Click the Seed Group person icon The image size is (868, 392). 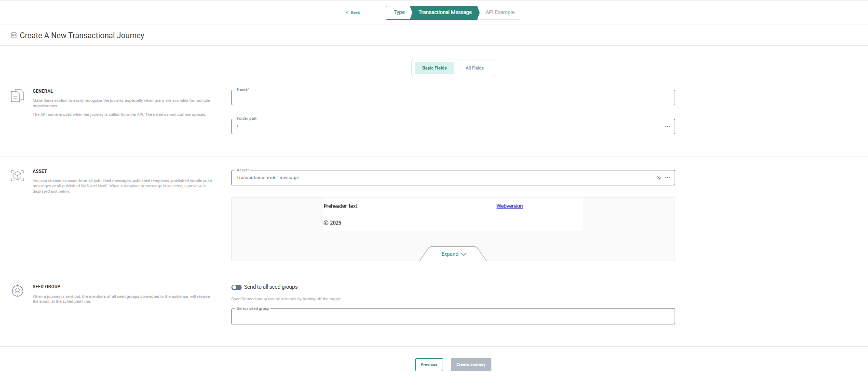pos(17,291)
